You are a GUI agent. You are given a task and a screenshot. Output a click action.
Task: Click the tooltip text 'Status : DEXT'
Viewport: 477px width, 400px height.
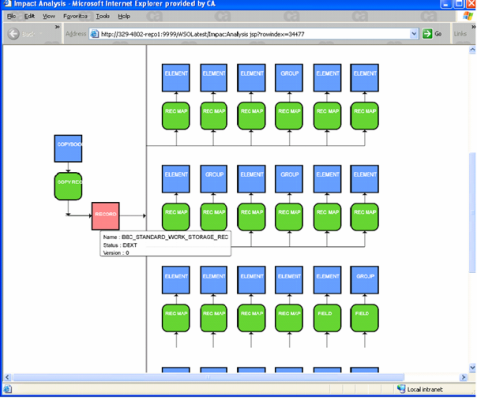tap(120, 245)
